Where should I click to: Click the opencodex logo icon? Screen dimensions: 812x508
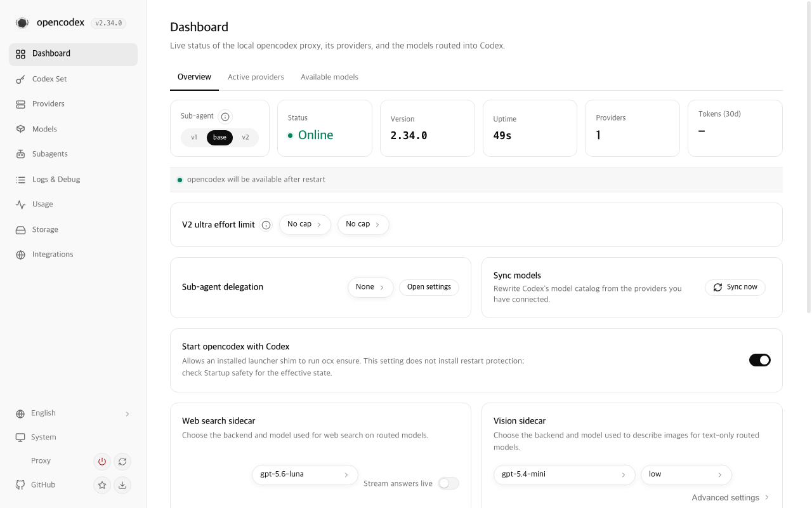click(x=22, y=23)
